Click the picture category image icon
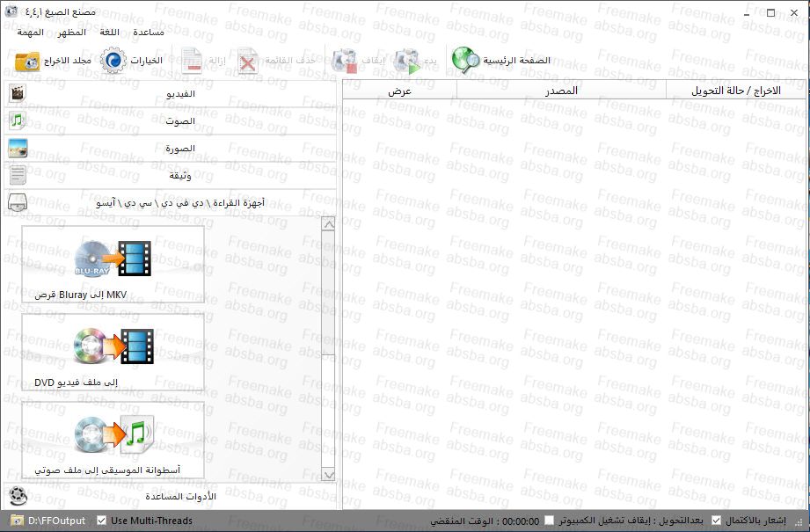 pyautogui.click(x=18, y=149)
